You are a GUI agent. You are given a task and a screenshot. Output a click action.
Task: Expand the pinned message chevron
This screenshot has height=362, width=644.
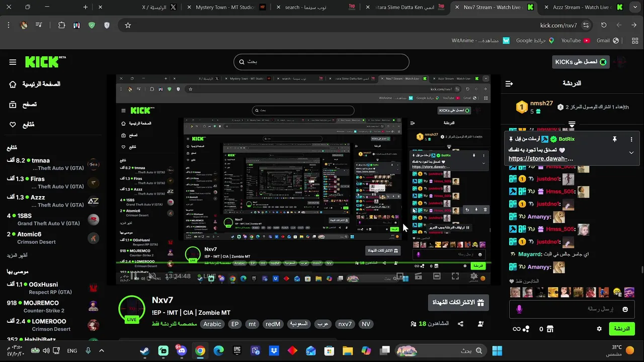pos(631,153)
